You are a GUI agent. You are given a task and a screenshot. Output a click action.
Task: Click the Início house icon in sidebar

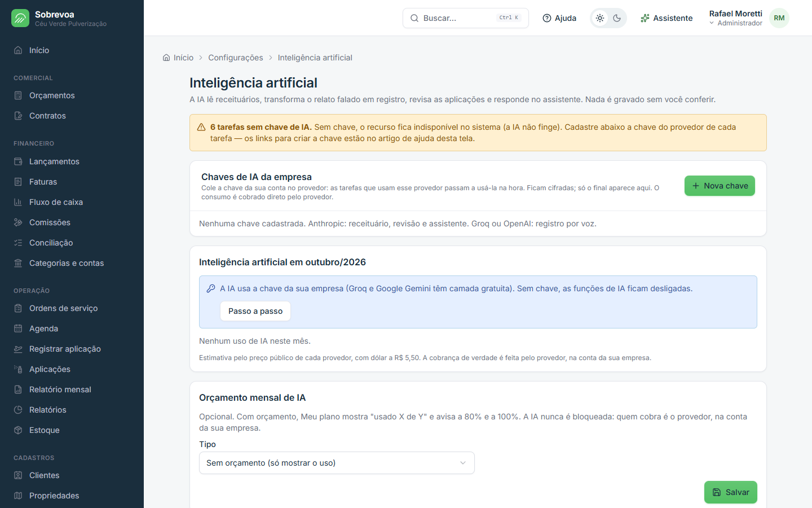[18, 50]
